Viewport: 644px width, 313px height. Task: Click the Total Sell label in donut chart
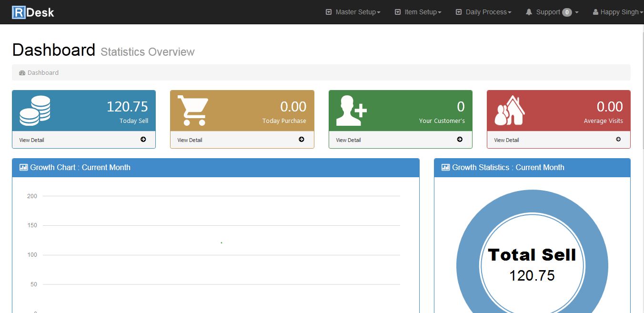[x=532, y=255]
